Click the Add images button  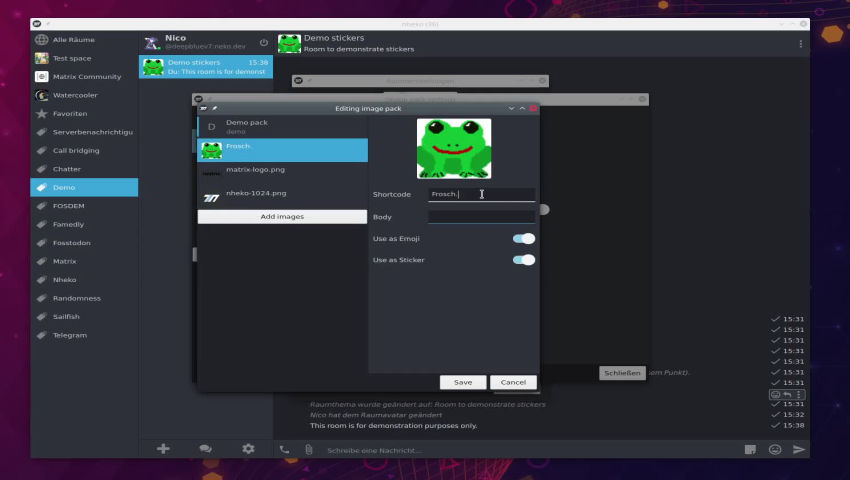tap(282, 216)
